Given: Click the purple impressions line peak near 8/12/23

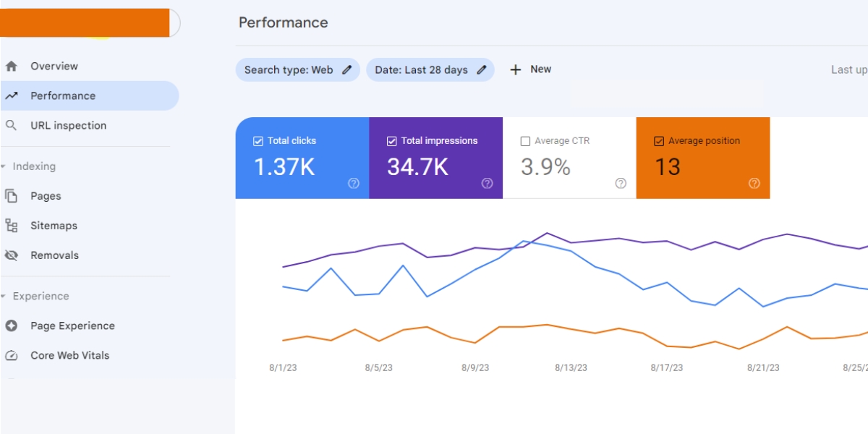Looking at the screenshot, I should pyautogui.click(x=547, y=233).
